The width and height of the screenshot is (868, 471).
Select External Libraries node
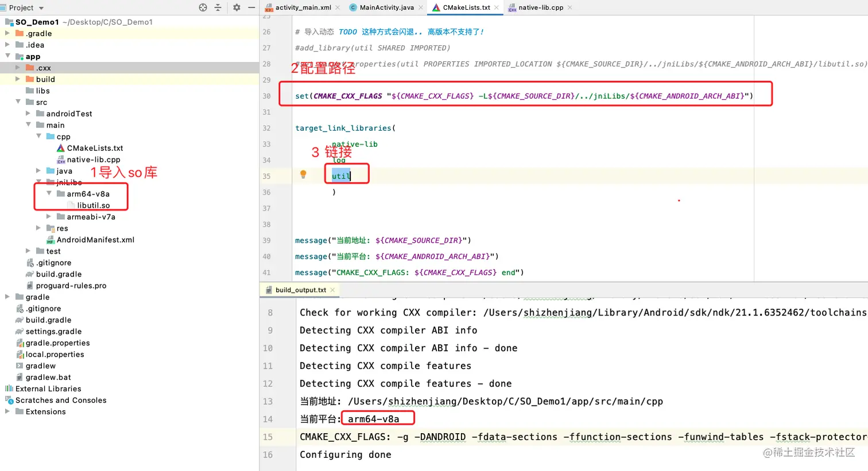(x=48, y=389)
